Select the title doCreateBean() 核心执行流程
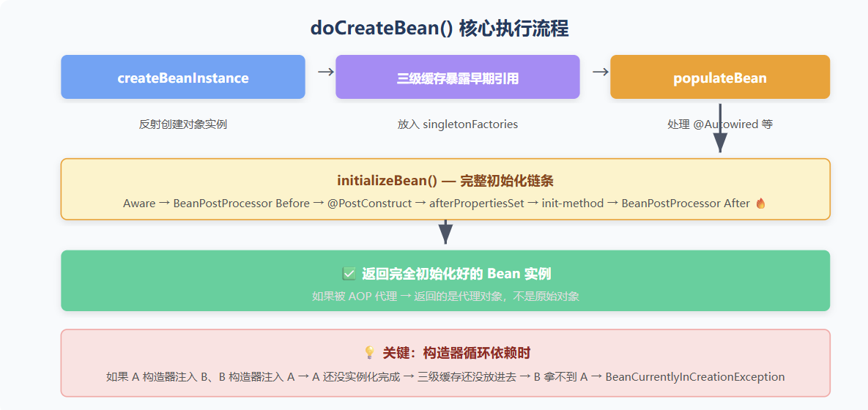Screen dimensions: 868x410 [x=439, y=29]
